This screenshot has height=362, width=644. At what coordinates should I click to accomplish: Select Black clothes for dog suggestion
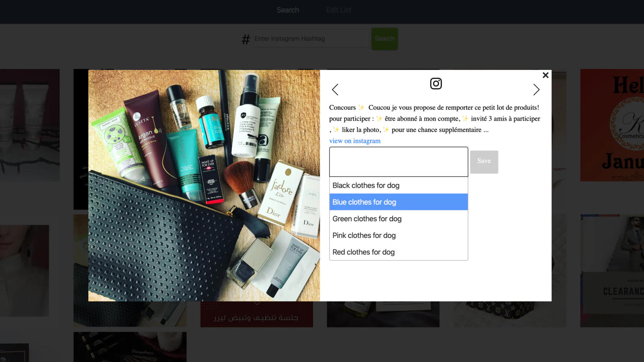pos(398,185)
